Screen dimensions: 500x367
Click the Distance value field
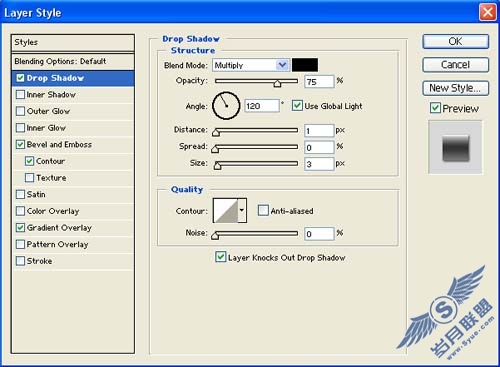click(x=319, y=131)
